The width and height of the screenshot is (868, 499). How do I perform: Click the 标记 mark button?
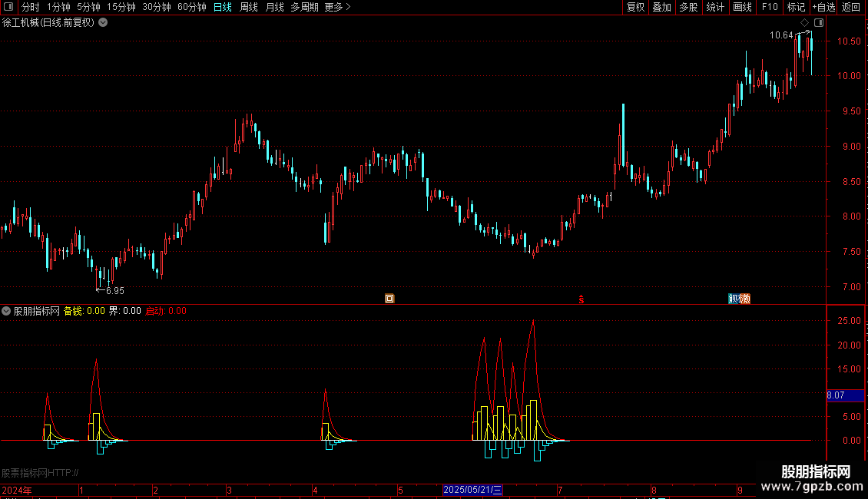pos(796,7)
